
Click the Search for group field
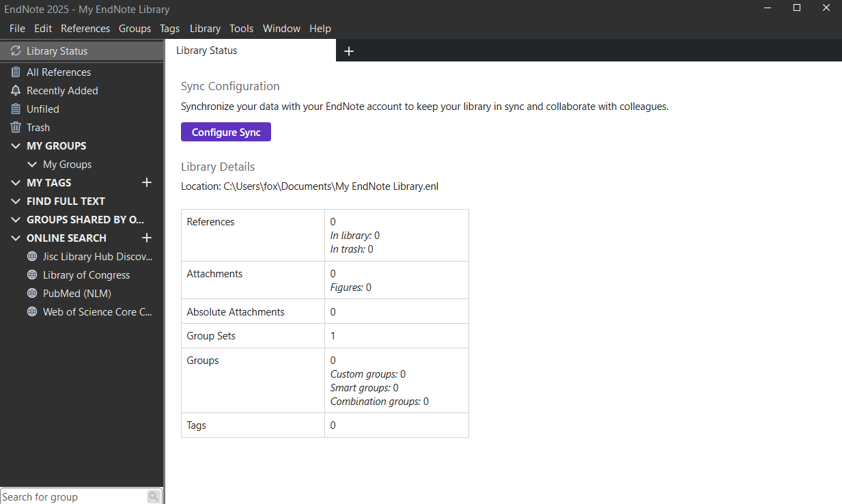[73, 496]
